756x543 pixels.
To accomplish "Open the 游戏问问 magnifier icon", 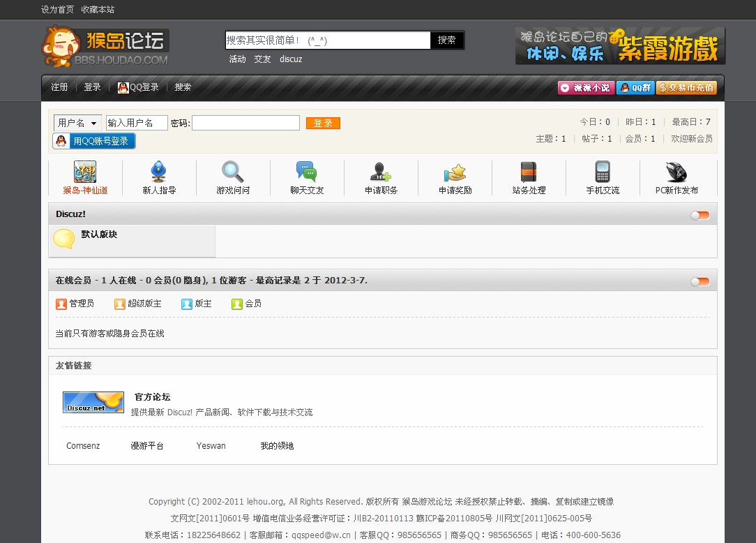I will click(232, 172).
